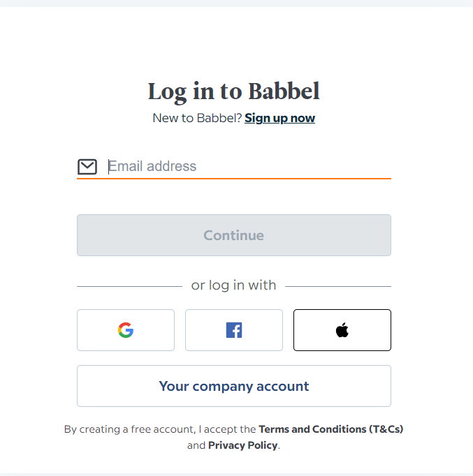The width and height of the screenshot is (473, 476).
Task: Click the Log in to Babbel heading
Action: [233, 91]
